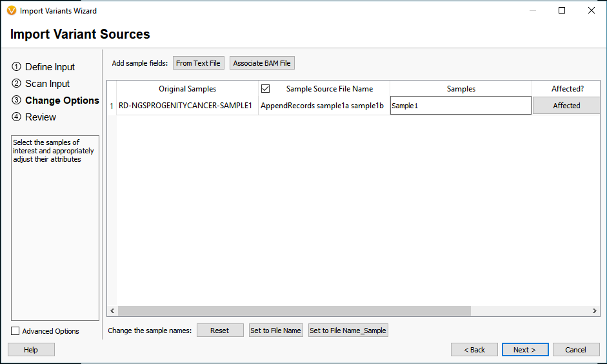Go to the Next wizard step
Viewport: 607px width, 364px height.
pos(525,350)
